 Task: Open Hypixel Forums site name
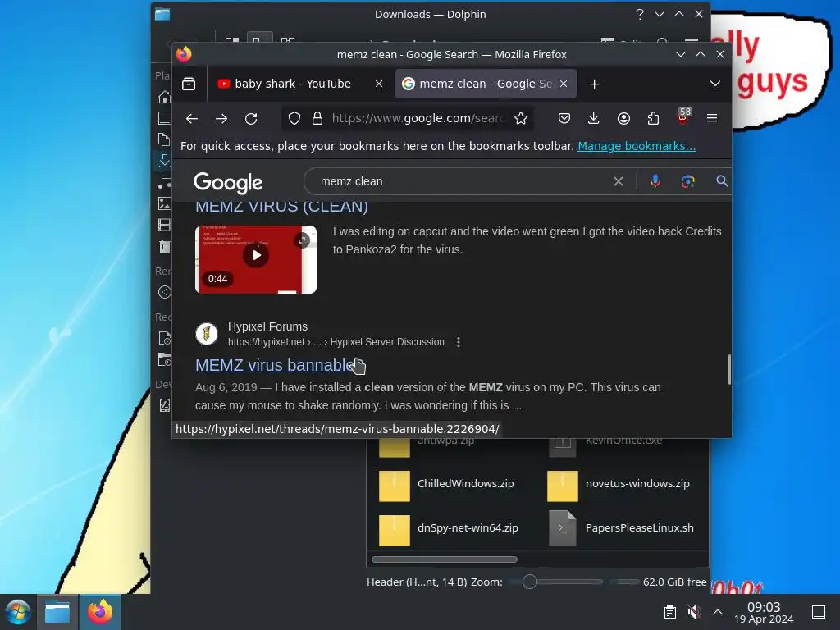(x=268, y=326)
